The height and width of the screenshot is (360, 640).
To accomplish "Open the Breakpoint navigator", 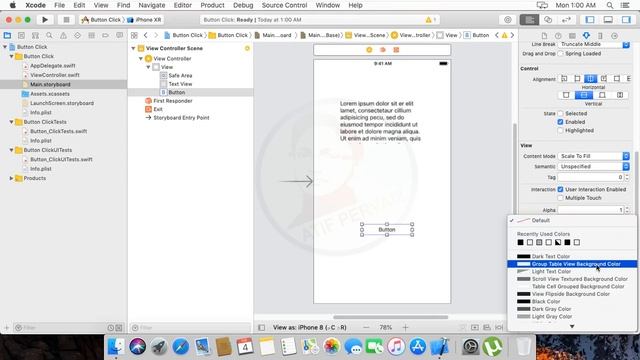I will tap(105, 36).
